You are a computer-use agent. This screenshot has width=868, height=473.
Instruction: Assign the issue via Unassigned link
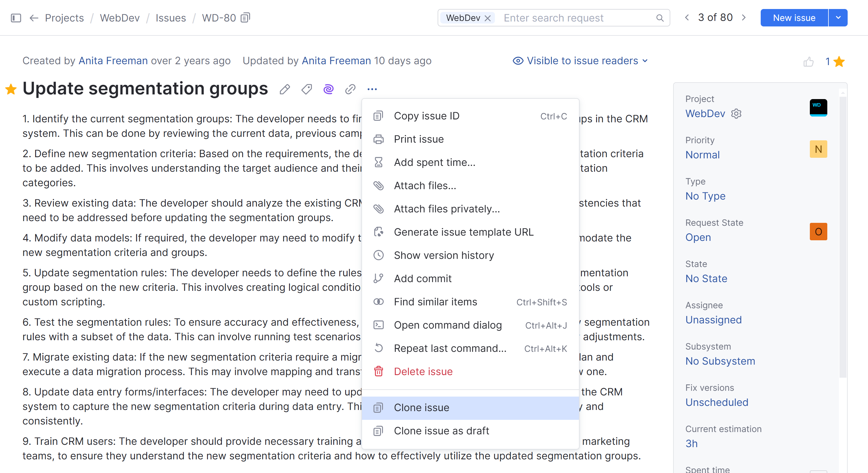[713, 320]
